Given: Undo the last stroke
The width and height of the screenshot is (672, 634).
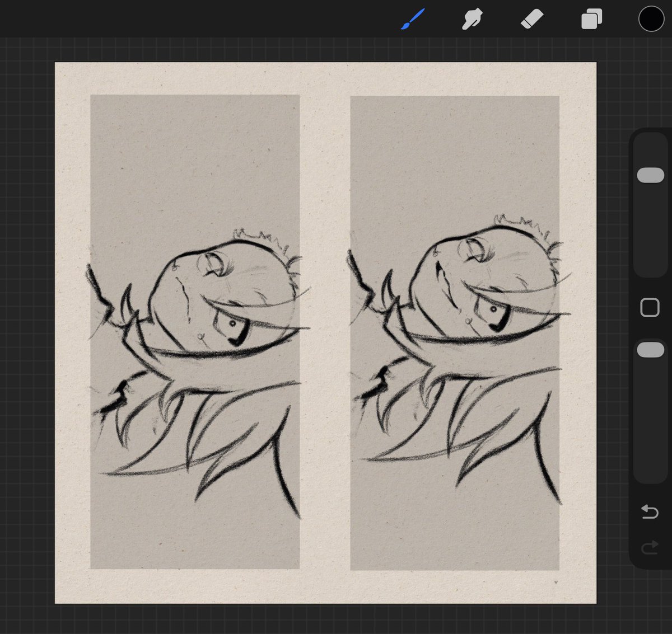Looking at the screenshot, I should coord(650,511).
